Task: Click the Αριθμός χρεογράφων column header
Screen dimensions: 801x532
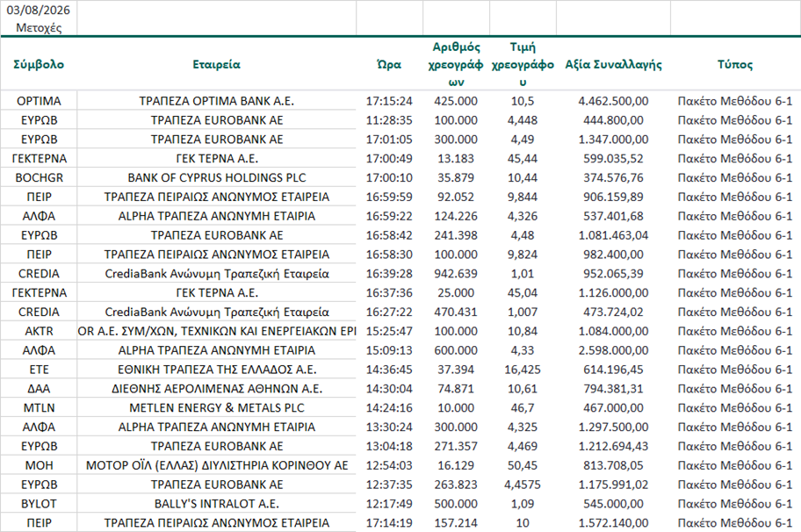Action: pos(456,64)
